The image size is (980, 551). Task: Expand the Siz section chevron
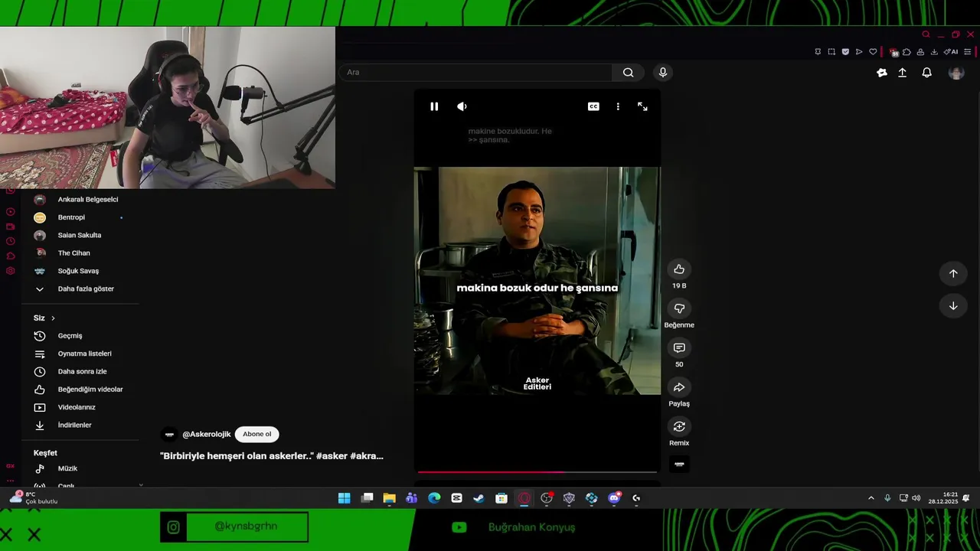click(53, 318)
